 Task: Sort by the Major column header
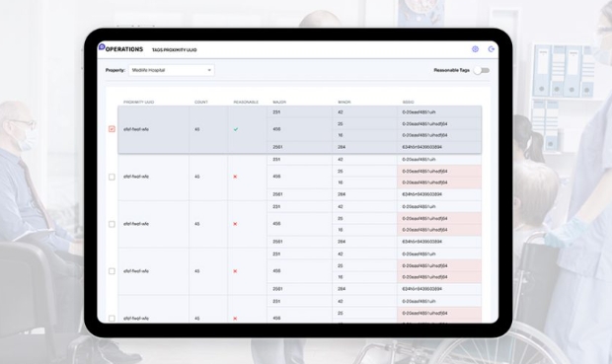coord(279,103)
